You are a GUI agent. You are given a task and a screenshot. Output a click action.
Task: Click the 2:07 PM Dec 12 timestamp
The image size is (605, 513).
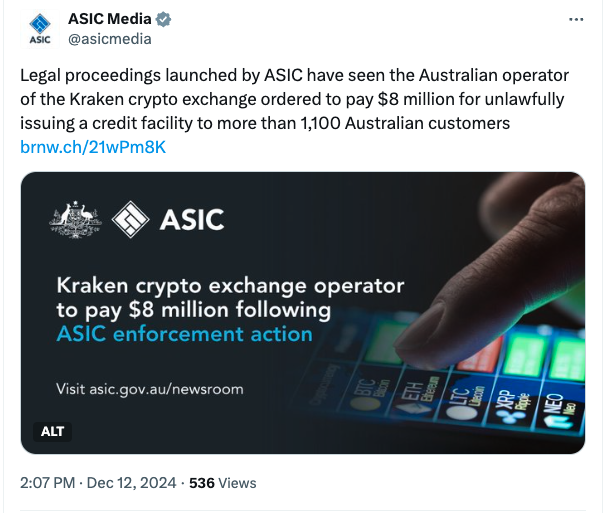point(99,482)
